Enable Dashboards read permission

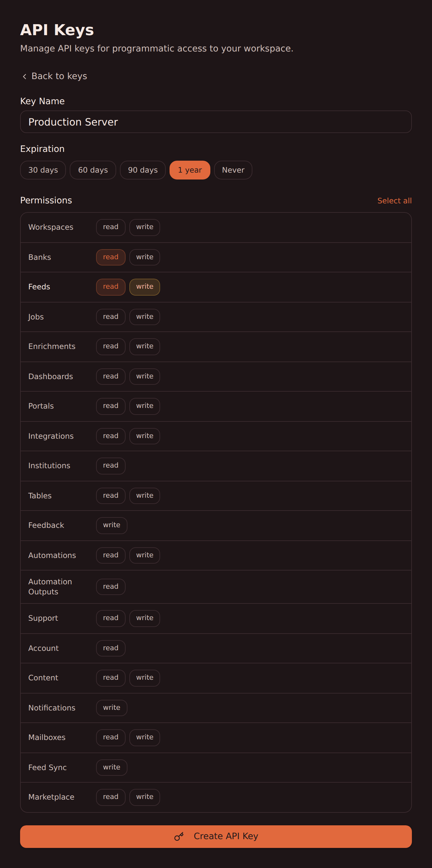pos(111,376)
